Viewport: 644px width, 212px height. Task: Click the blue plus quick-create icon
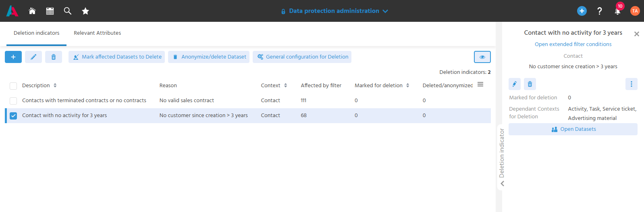582,11
